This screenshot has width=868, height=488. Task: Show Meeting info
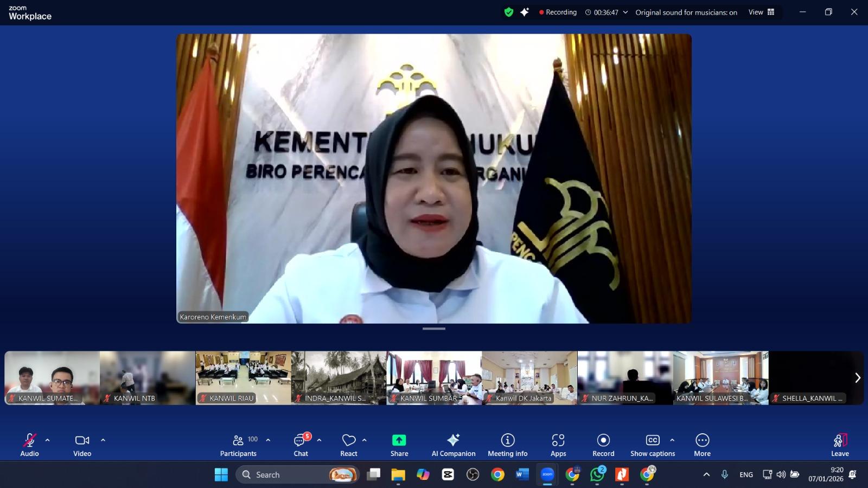tap(507, 445)
